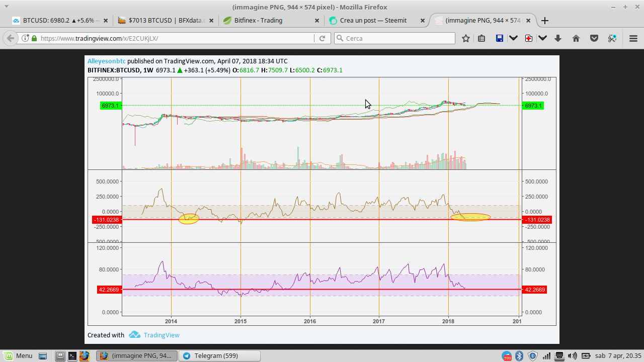Go to the Firefox home page
The image size is (644, 362).
coord(576,38)
